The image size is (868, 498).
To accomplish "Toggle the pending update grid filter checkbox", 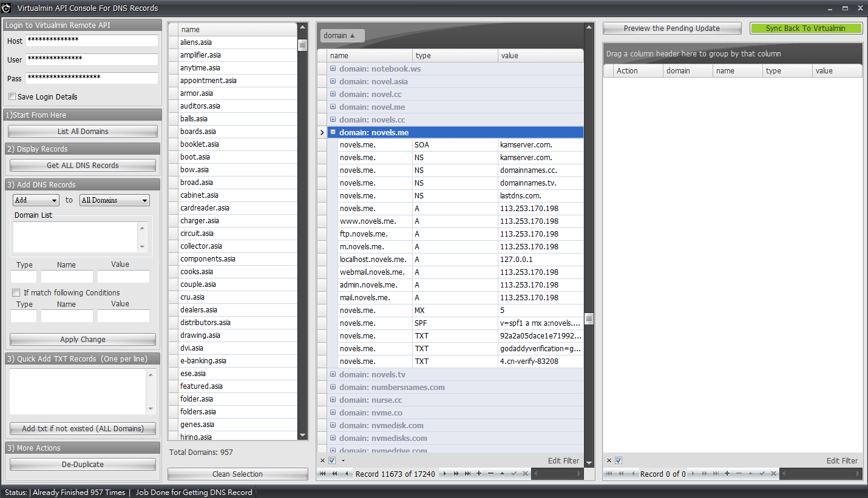I will pos(619,460).
